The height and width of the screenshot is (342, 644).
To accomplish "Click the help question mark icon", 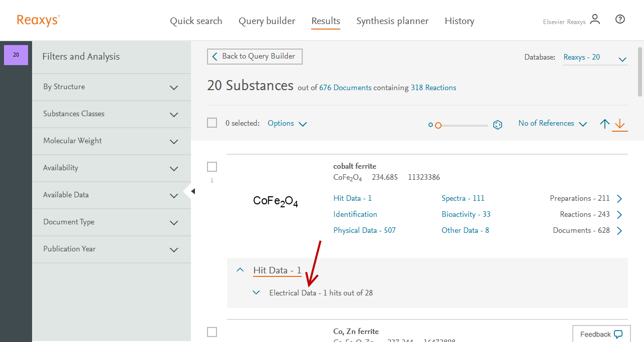I will 620,20.
